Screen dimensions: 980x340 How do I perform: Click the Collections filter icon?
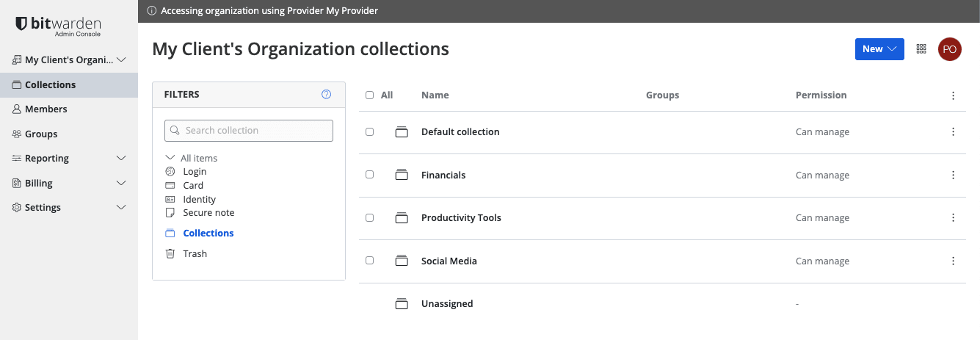tap(170, 233)
